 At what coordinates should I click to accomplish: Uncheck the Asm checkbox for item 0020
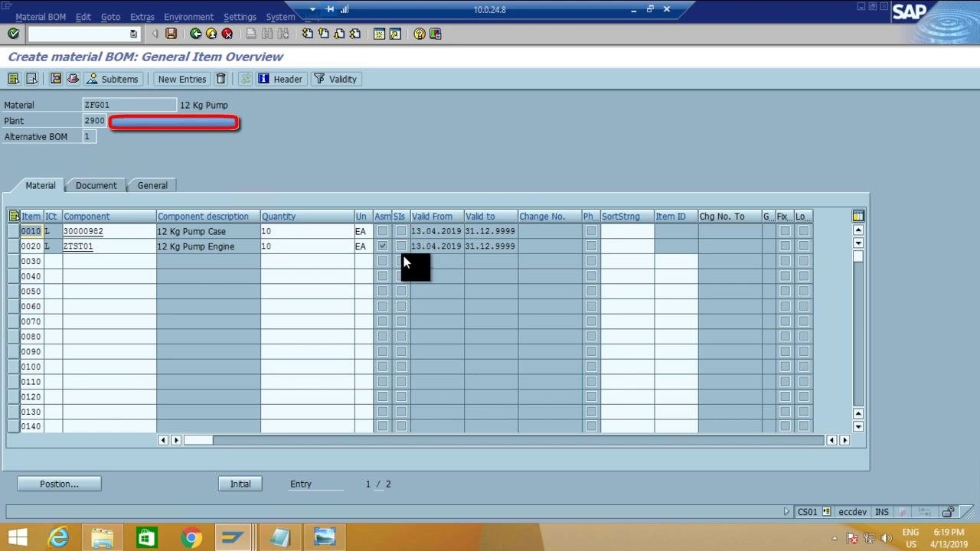coord(382,246)
